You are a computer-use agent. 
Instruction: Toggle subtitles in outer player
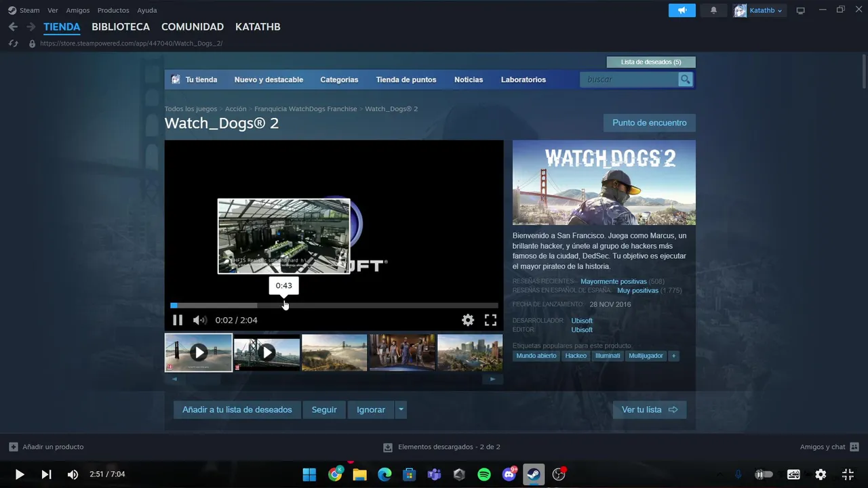(x=793, y=474)
